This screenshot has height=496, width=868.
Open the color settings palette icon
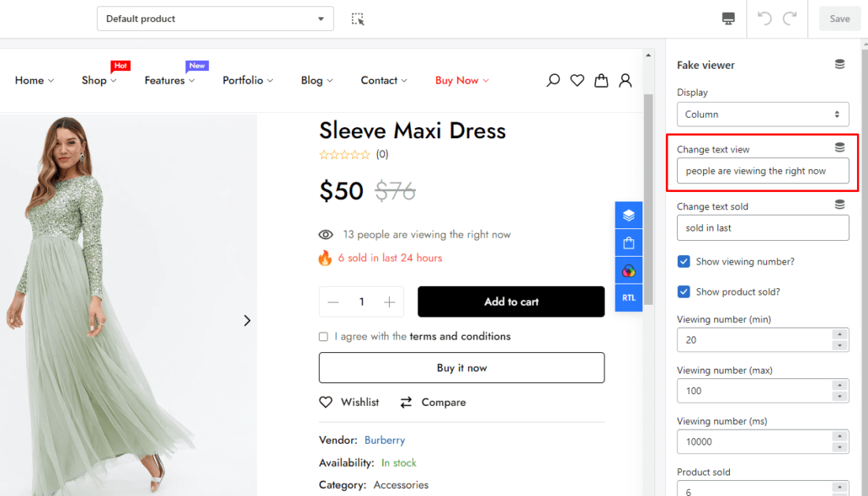[628, 269]
